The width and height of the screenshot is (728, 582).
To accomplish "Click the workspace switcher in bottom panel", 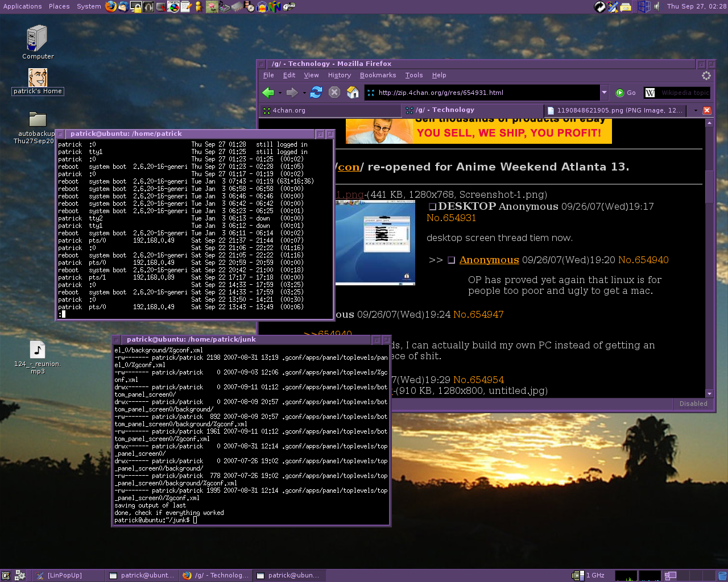I will (689, 575).
